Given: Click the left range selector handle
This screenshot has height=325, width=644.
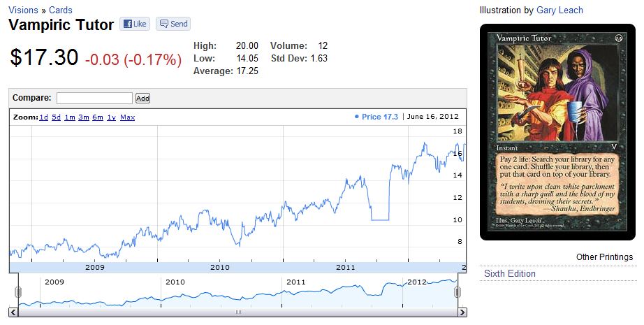Looking at the screenshot, I should coord(18,292).
